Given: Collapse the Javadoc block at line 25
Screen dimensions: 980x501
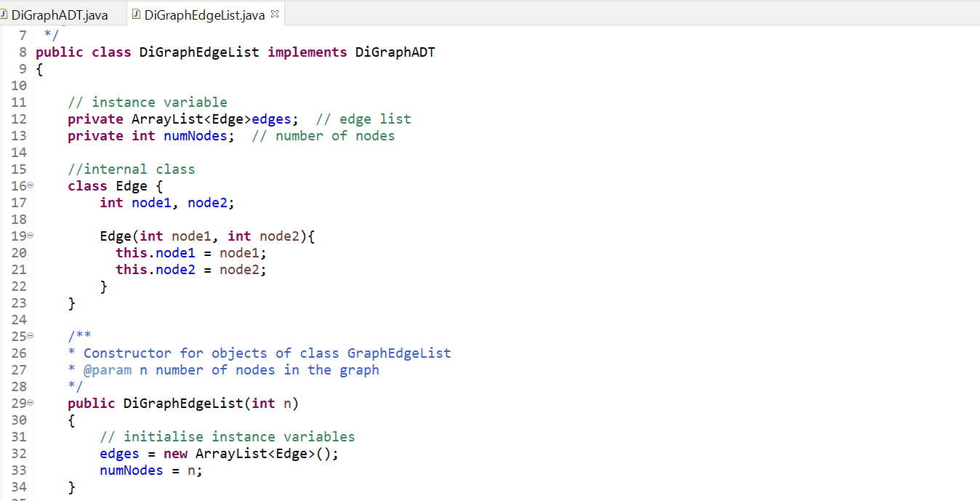Looking at the screenshot, I should point(29,336).
